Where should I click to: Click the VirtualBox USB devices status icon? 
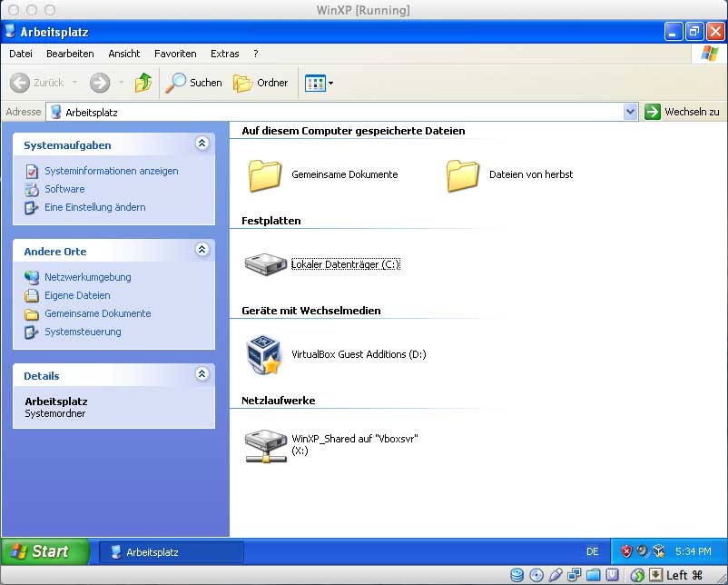point(556,575)
